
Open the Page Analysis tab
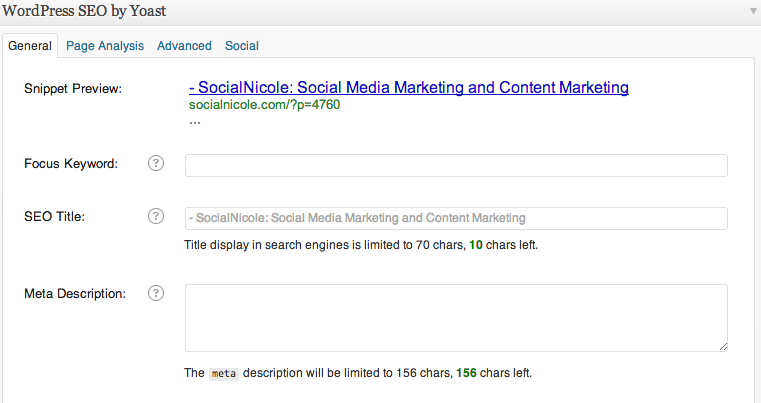point(105,46)
